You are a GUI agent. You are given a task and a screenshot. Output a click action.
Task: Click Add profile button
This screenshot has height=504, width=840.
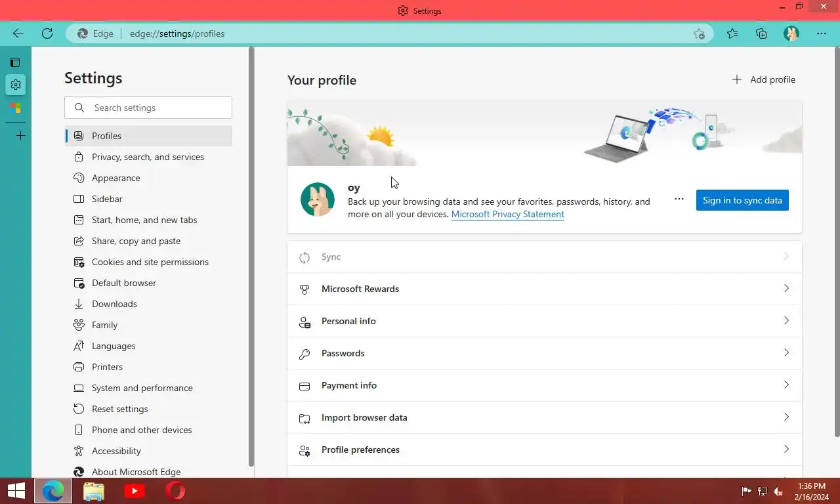point(763,79)
